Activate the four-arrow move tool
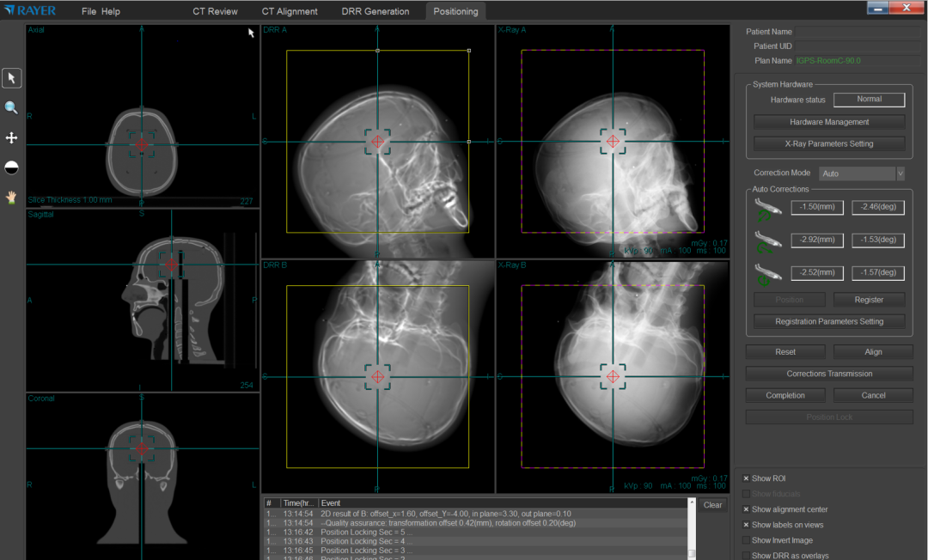928x560 pixels. coord(12,138)
